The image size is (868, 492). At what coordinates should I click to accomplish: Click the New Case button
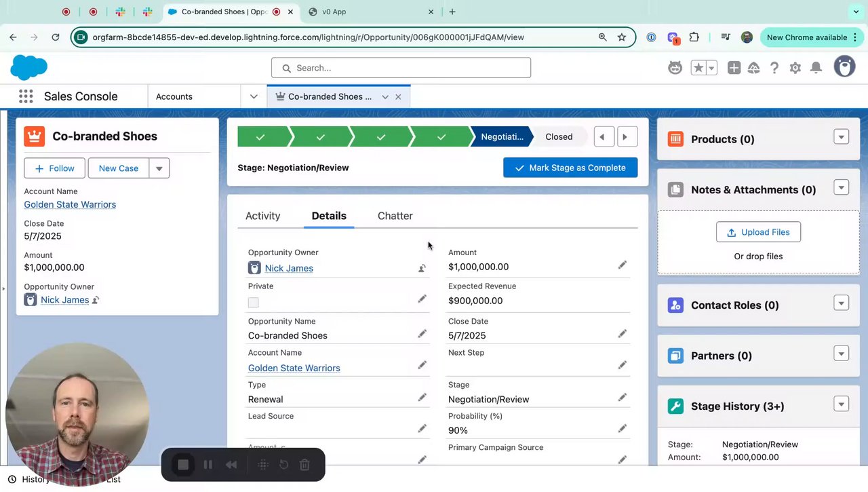click(x=119, y=168)
